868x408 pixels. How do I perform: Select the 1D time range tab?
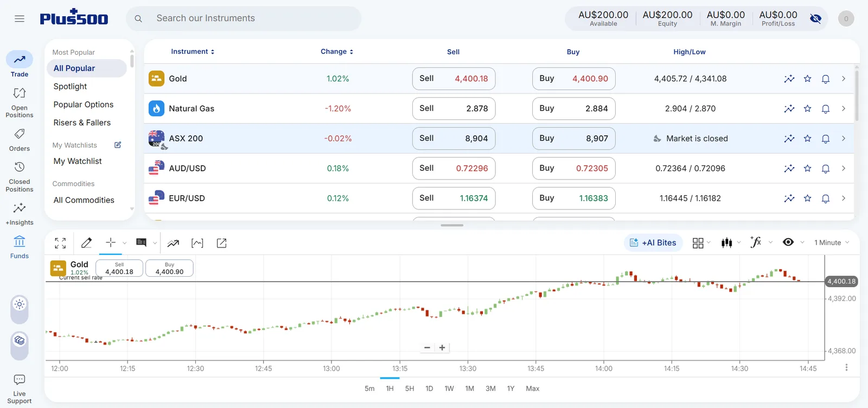429,388
